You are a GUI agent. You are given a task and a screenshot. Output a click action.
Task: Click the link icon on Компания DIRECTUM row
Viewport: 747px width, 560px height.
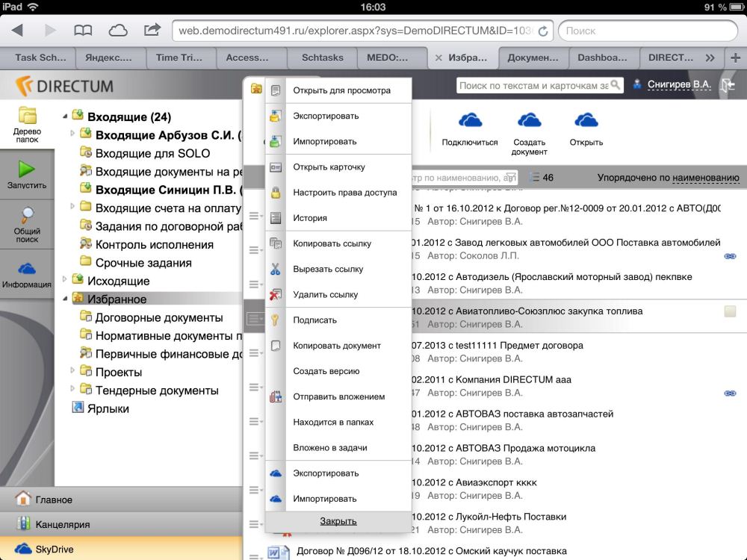tap(730, 393)
